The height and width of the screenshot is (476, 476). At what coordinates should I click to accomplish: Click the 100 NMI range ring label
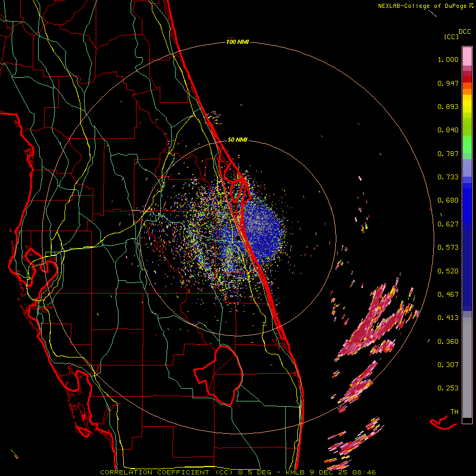(237, 42)
